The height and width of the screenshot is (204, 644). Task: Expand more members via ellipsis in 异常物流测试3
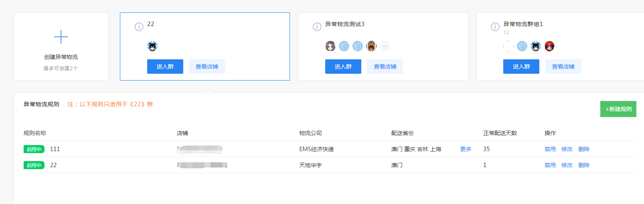[385, 46]
